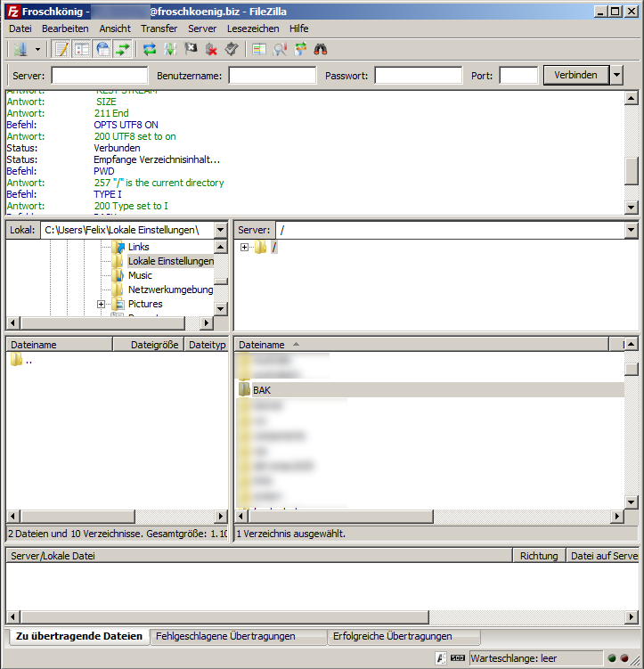Toggle the transfer queue display
This screenshot has height=669, width=644.
point(122,49)
